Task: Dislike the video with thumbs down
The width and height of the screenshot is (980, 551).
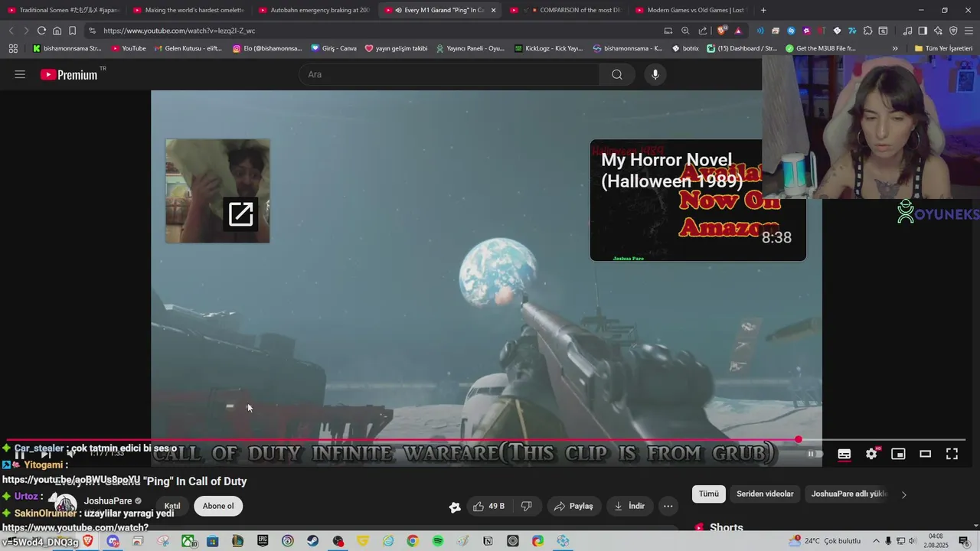Action: click(x=526, y=506)
